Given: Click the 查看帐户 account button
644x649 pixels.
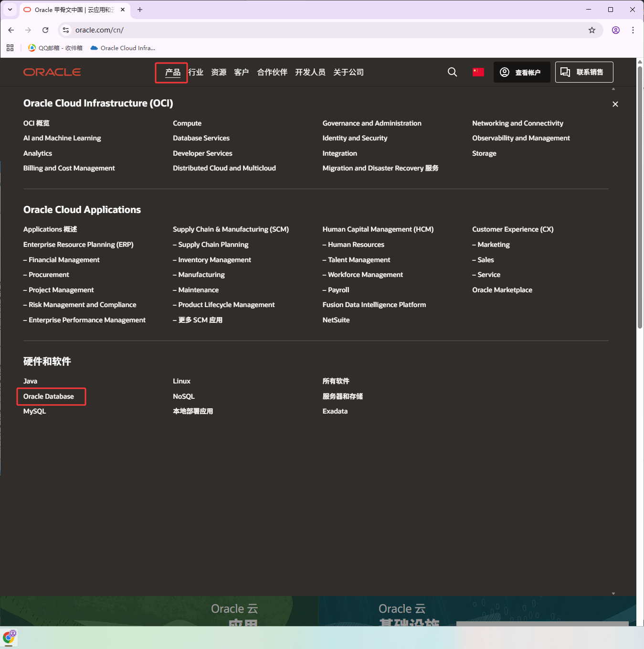Looking at the screenshot, I should click(x=522, y=72).
